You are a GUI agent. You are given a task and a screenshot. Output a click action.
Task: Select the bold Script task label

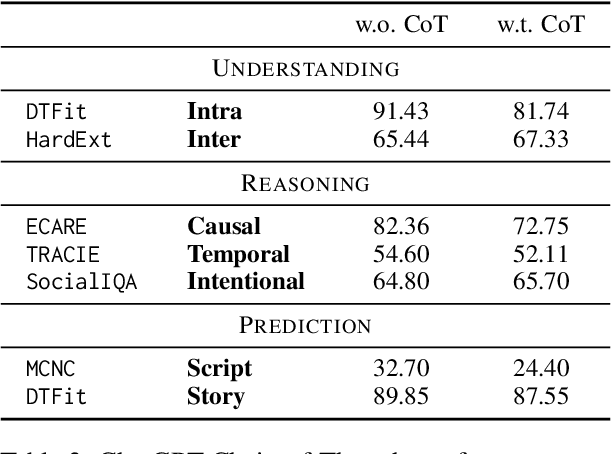(219, 368)
